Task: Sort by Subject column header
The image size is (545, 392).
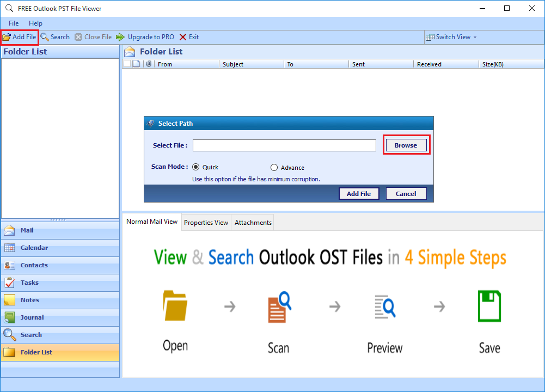Action: tap(252, 64)
